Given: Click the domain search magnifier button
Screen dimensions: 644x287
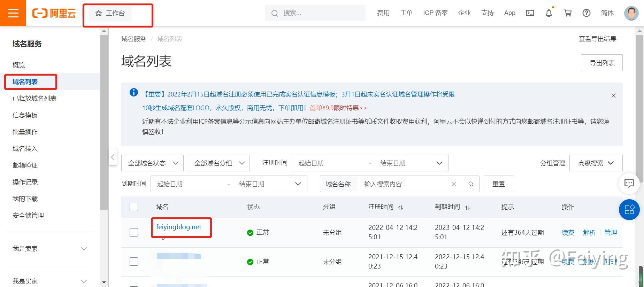Looking at the screenshot, I should point(471,184).
